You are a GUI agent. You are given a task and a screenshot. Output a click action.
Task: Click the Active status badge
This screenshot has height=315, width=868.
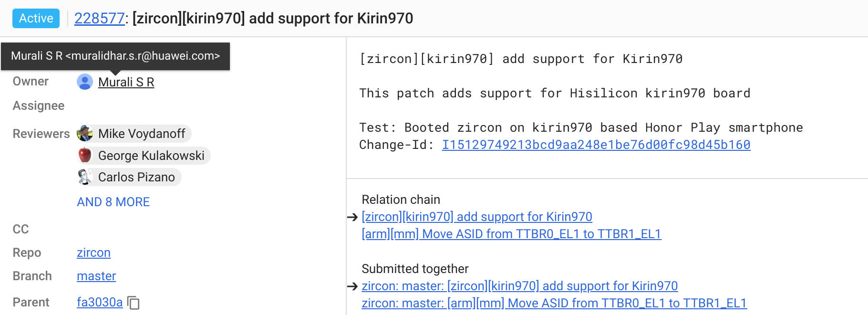coord(36,18)
